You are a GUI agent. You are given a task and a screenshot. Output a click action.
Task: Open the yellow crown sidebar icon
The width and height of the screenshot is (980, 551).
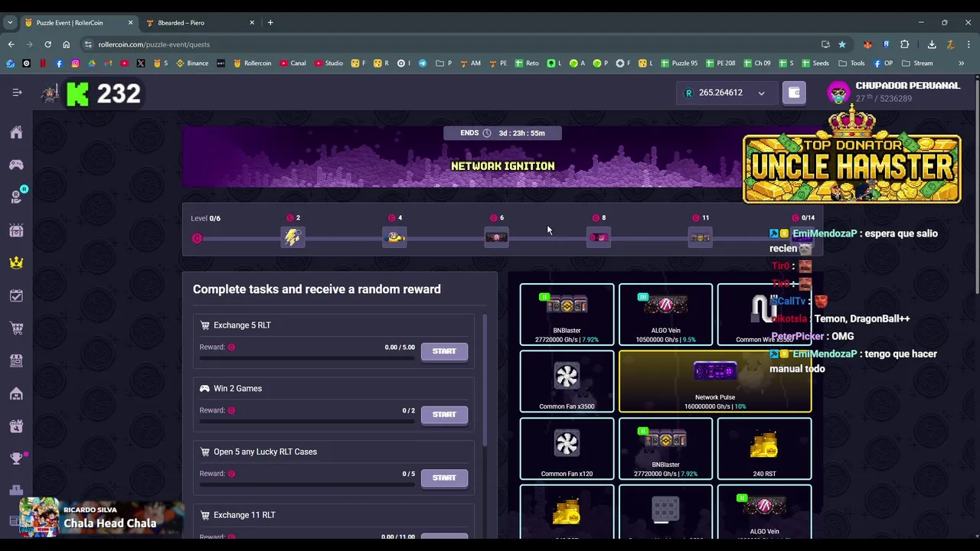(16, 262)
